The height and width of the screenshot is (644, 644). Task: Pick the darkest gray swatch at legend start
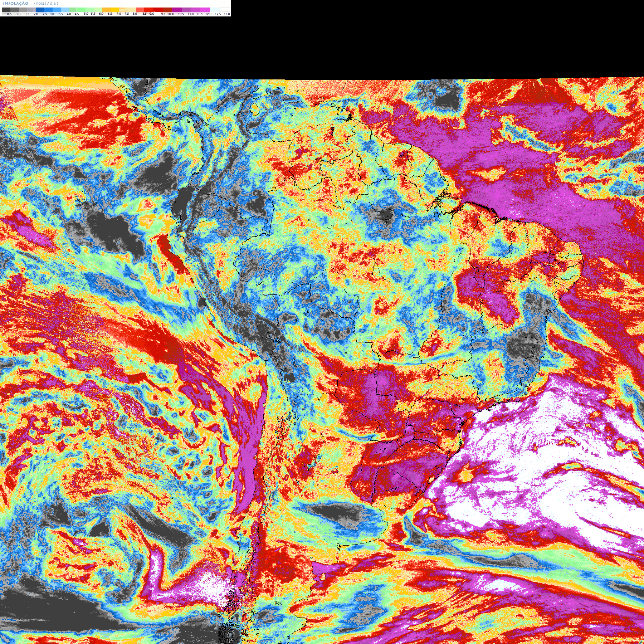[x=6, y=10]
